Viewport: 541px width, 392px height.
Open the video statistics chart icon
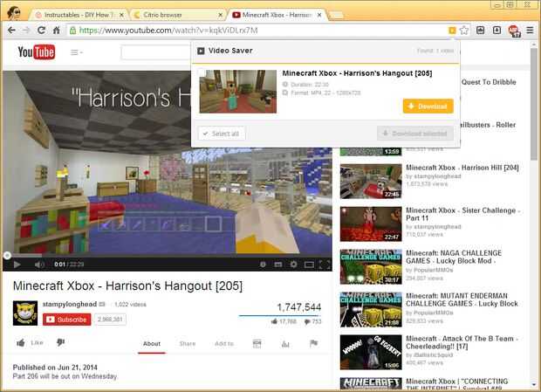click(285, 344)
